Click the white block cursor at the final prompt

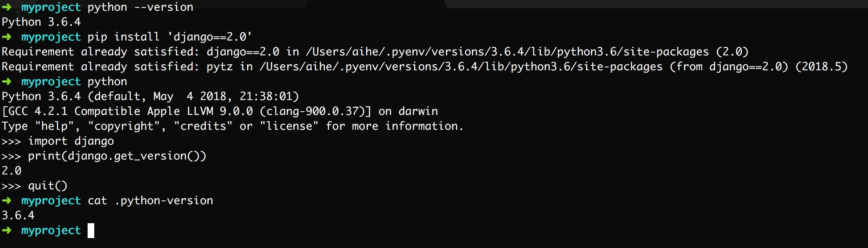(91, 230)
